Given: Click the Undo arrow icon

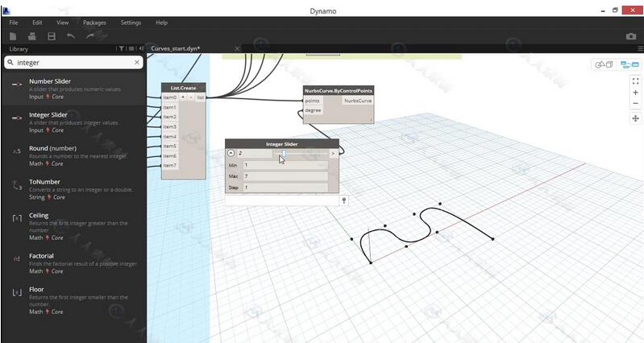Looking at the screenshot, I should coord(71,36).
